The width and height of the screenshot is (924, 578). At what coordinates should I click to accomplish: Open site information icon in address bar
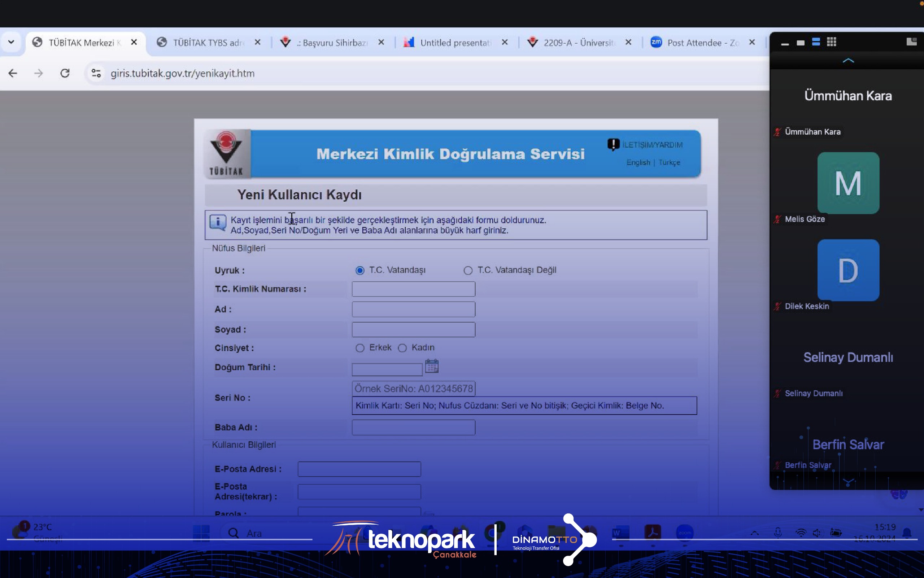96,73
